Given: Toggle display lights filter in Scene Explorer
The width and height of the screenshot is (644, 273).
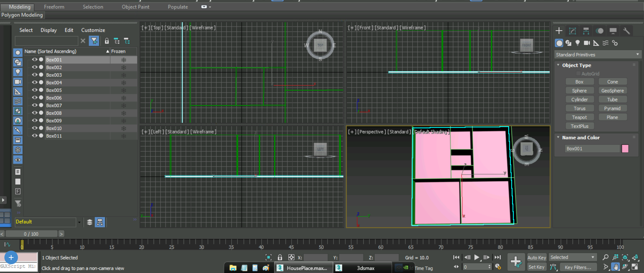Looking at the screenshot, I should tap(18, 72).
